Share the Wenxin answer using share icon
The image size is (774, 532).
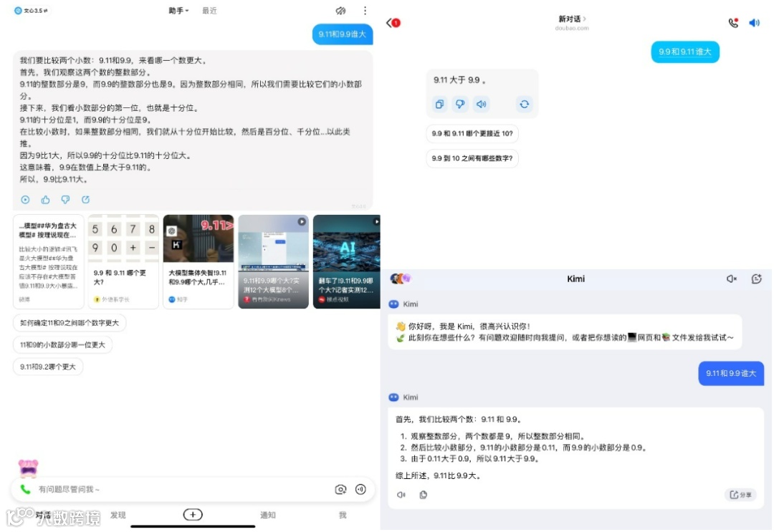click(x=85, y=199)
